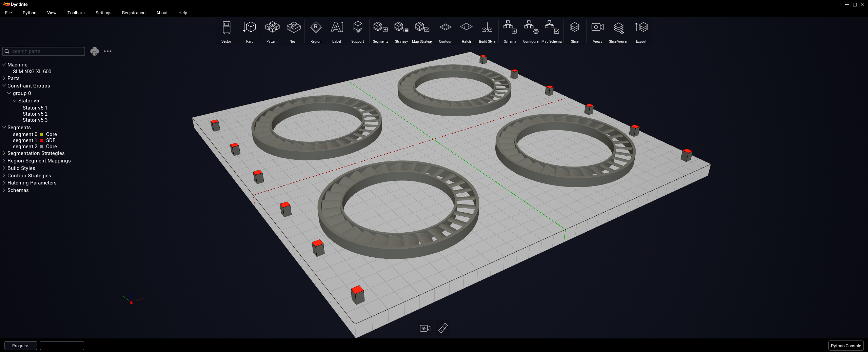Screen dimensions: 868x352
Task: Open the Map Schema tool
Action: pos(552,32)
